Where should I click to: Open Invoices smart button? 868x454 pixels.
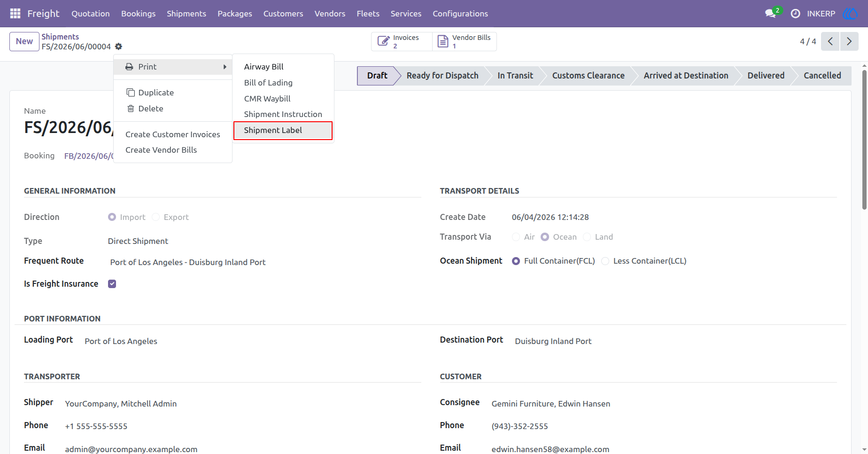point(402,41)
